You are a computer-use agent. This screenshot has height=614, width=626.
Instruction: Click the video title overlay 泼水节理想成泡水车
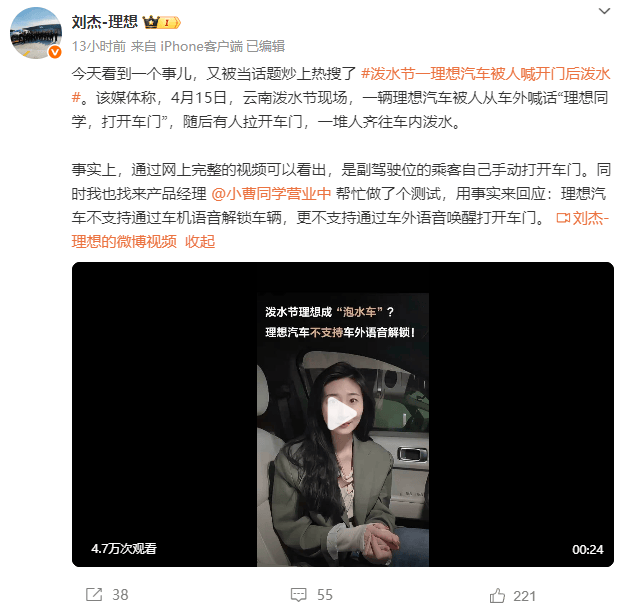click(329, 312)
